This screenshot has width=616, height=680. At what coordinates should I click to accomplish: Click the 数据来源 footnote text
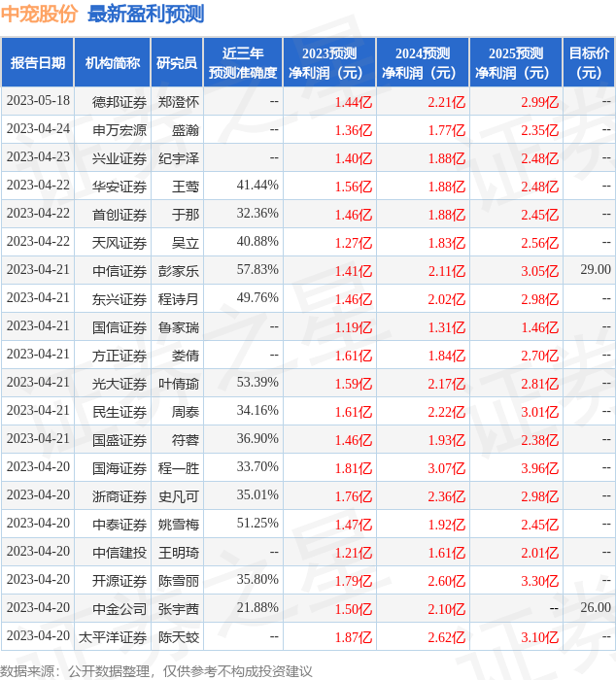156,672
